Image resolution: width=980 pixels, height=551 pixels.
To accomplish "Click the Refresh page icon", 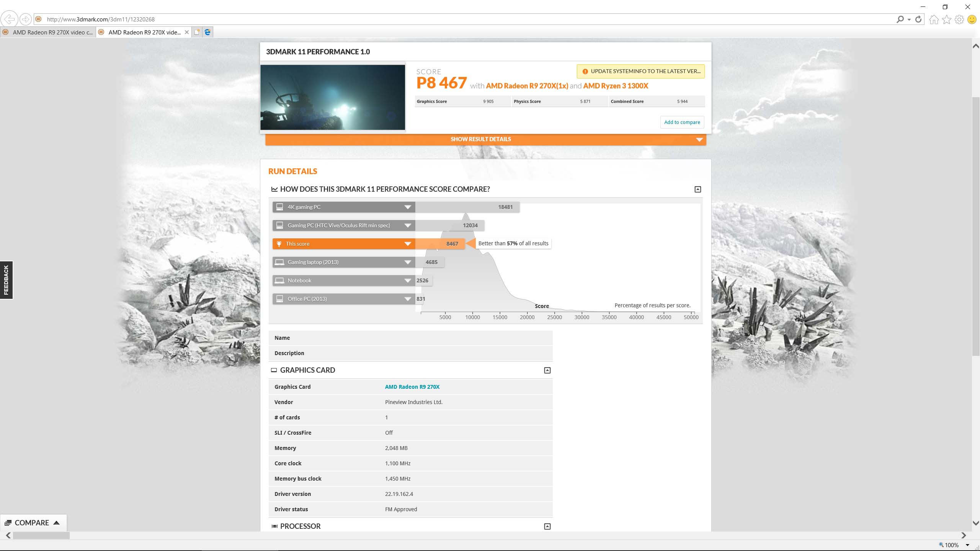I will point(918,19).
